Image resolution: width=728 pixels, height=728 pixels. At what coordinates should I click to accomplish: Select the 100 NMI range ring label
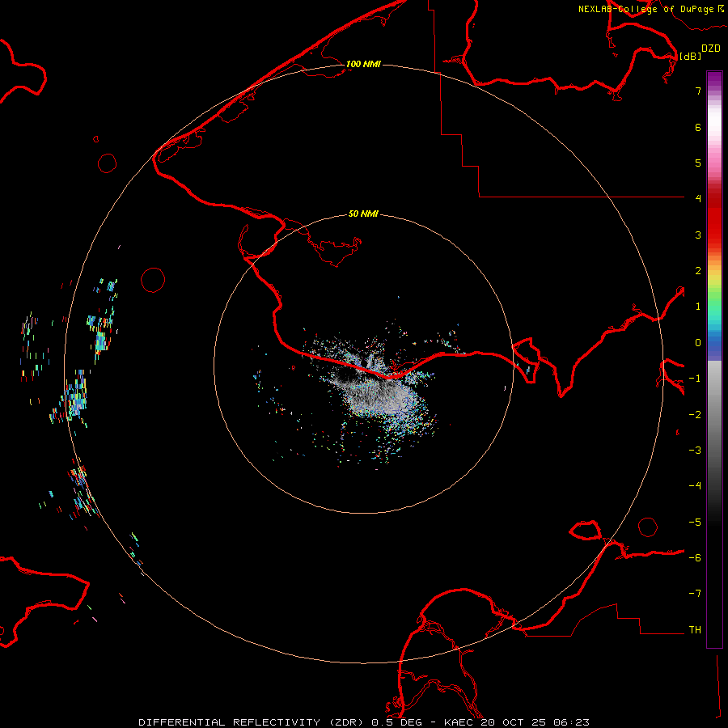[363, 64]
